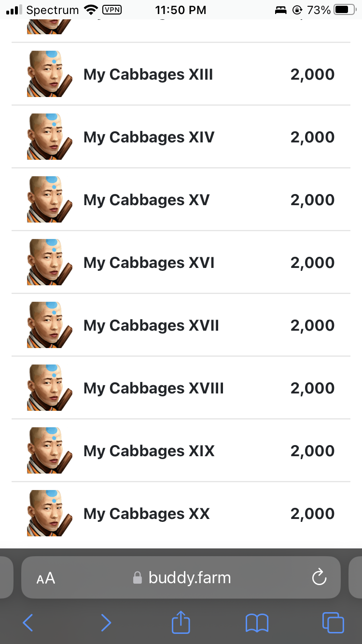Screen dimensions: 362x644
Task: Click the My Cabbages XVIII avatar image
Action: tap(49, 388)
